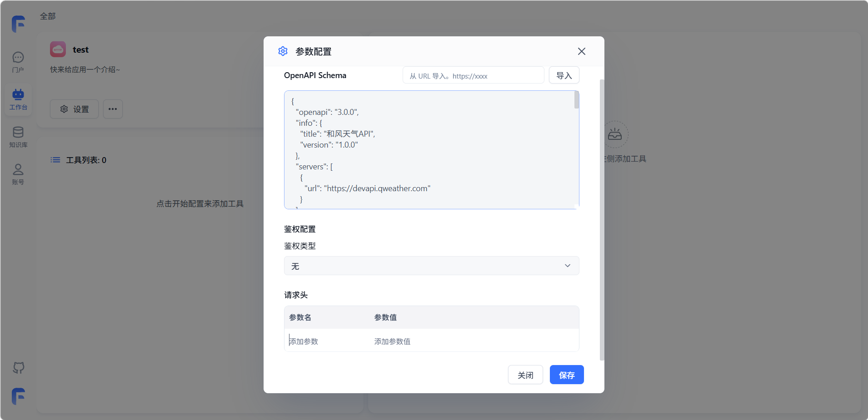The image size is (868, 420).
Task: Close the 参数配置 dialog with X
Action: (581, 51)
